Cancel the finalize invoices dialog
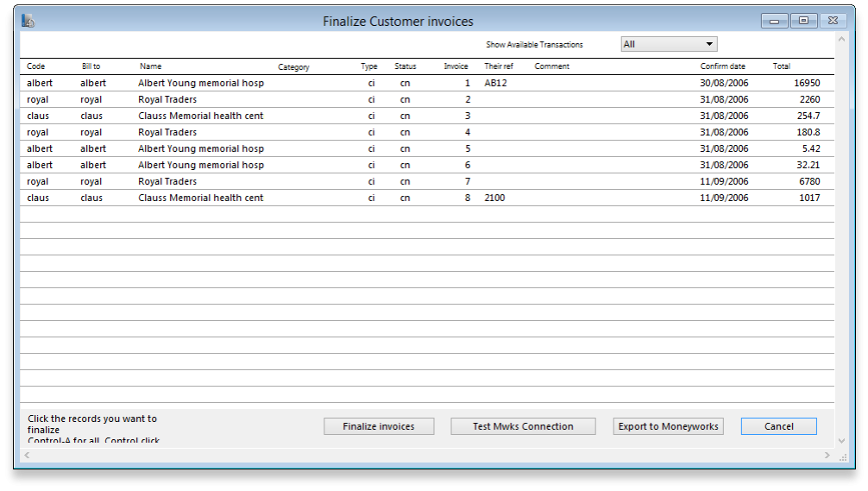The image size is (868, 491). click(778, 426)
